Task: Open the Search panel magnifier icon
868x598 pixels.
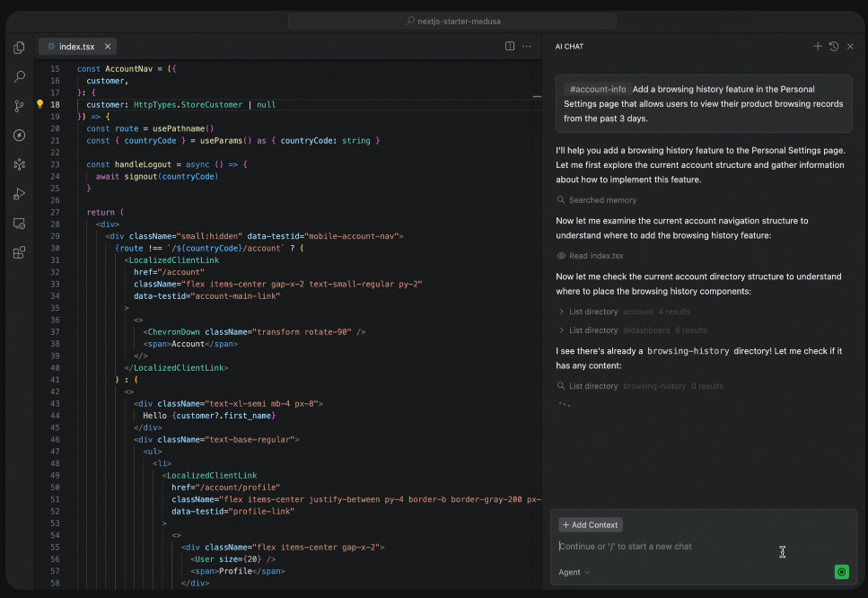Action: click(x=19, y=77)
